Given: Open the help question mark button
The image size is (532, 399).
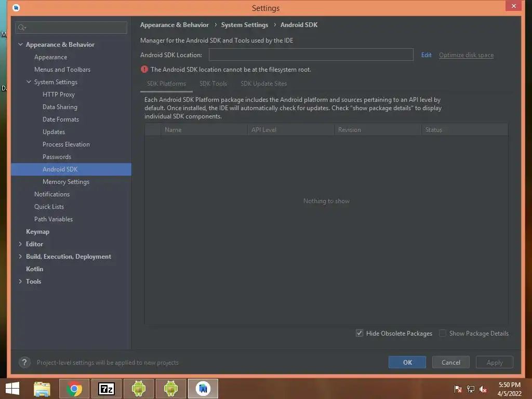Looking at the screenshot, I should (x=24, y=362).
